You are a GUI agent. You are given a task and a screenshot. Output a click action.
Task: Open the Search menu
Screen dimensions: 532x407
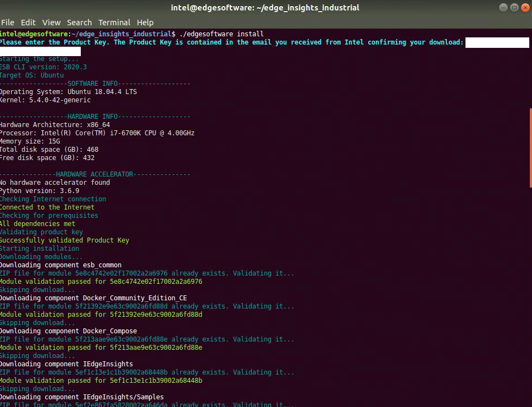pos(79,23)
